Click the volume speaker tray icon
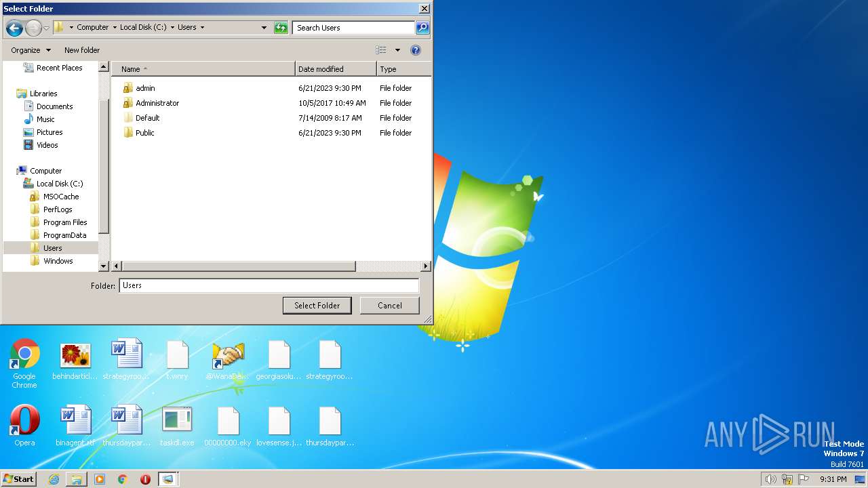 [x=770, y=479]
